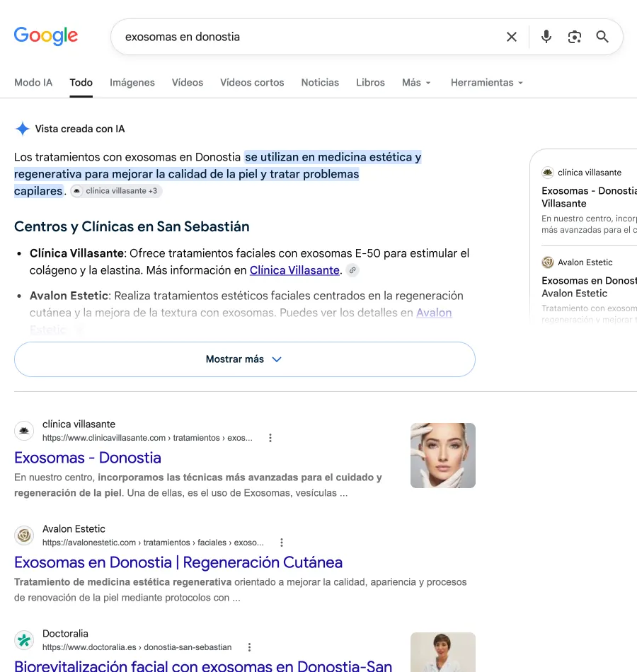The width and height of the screenshot is (637, 672).
Task: Click the link icon after Clínica Villasante
Action: tap(352, 270)
